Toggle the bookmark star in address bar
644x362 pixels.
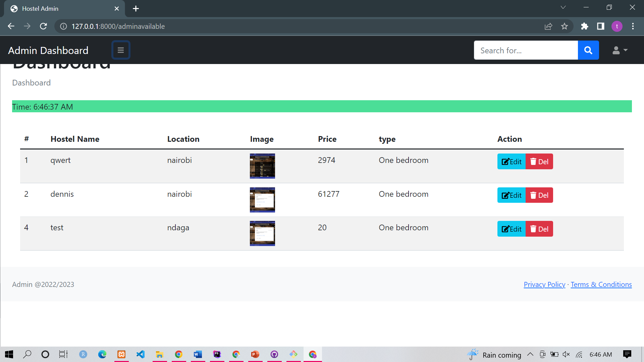pos(565,26)
